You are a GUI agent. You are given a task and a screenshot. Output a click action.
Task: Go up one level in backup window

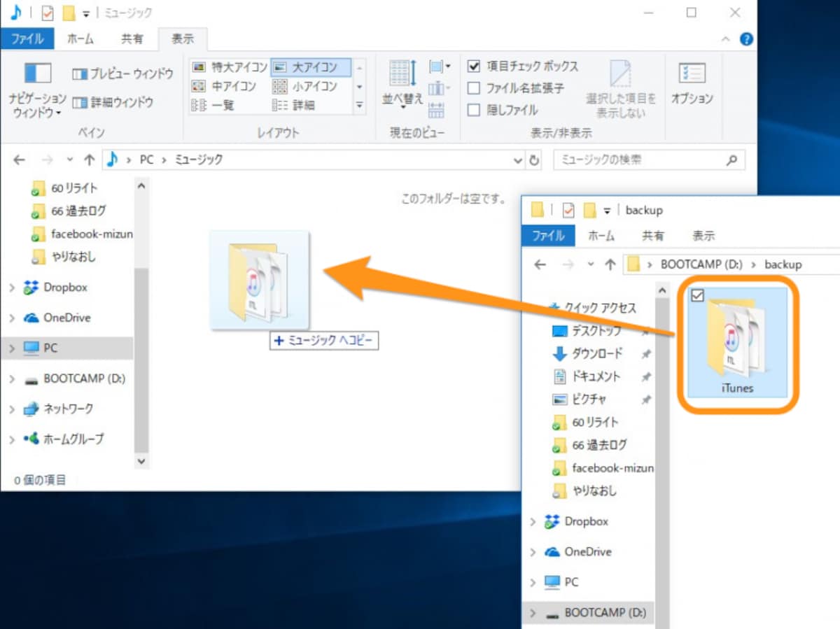click(610, 264)
